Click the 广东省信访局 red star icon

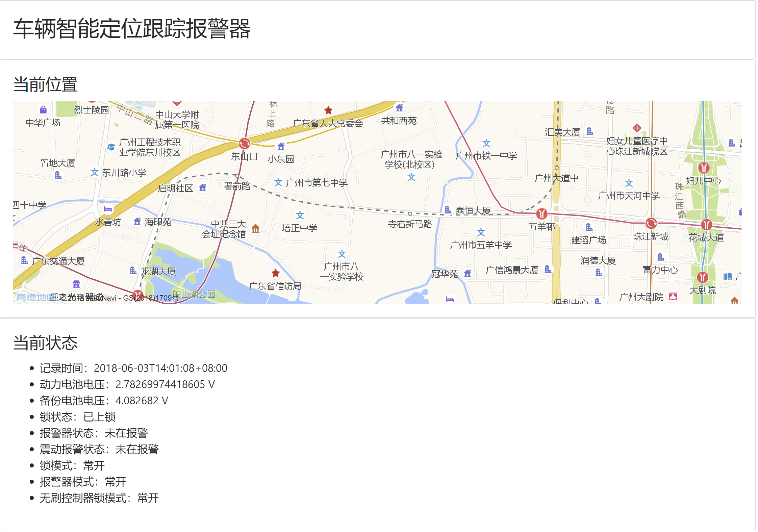[276, 273]
